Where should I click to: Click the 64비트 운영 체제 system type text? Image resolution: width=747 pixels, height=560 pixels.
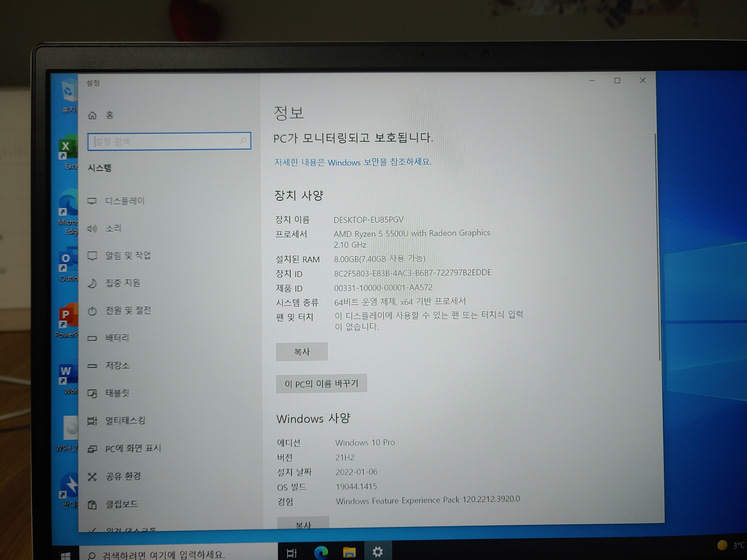pos(400,301)
